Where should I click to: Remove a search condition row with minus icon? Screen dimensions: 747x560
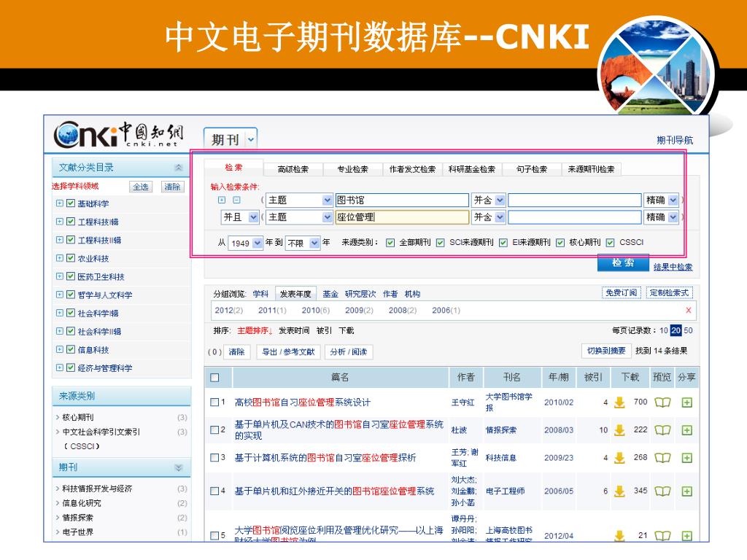click(x=237, y=200)
